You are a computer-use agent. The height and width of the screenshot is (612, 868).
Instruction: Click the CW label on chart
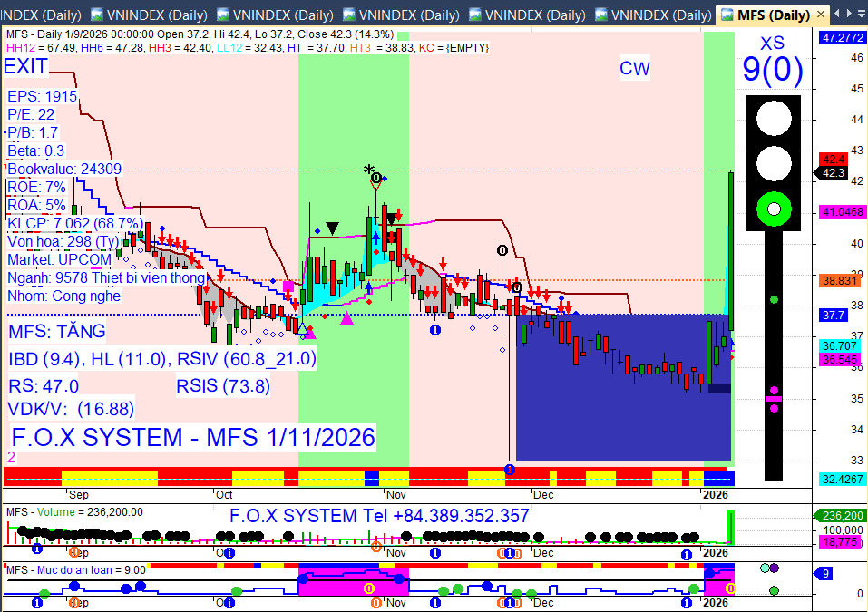tap(634, 68)
